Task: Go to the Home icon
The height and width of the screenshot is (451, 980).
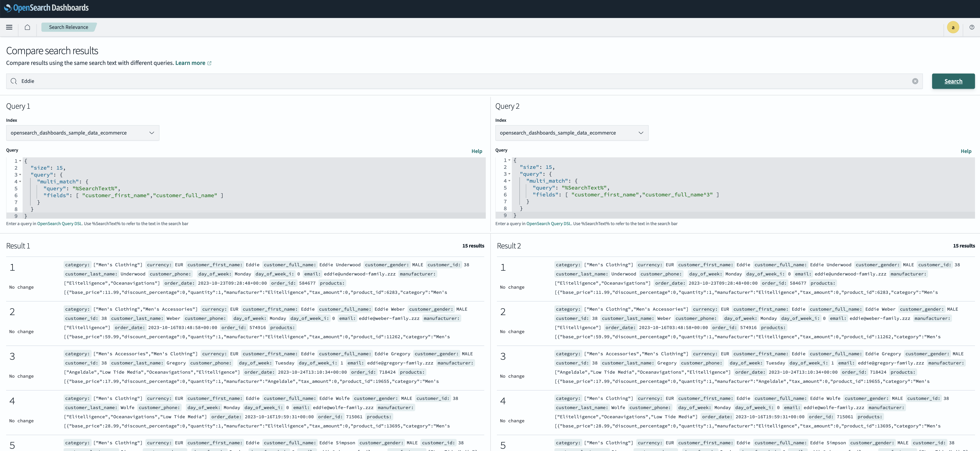Action: click(27, 27)
